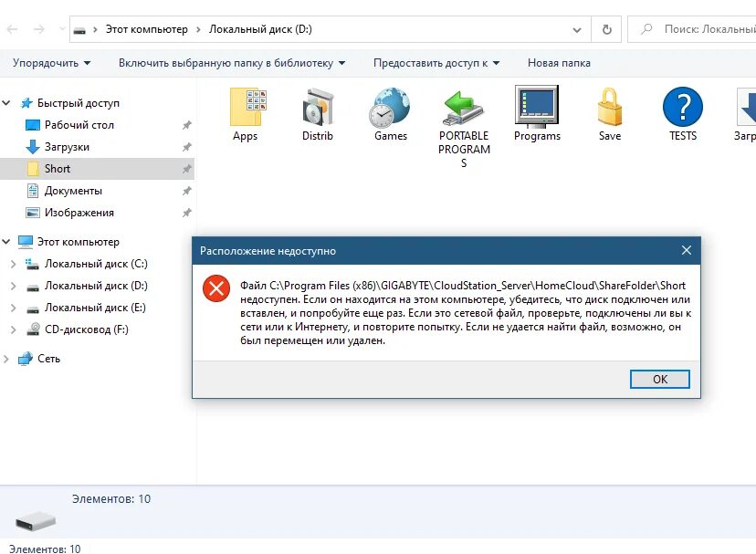Click Элементов: 10 in status bar

click(x=45, y=549)
